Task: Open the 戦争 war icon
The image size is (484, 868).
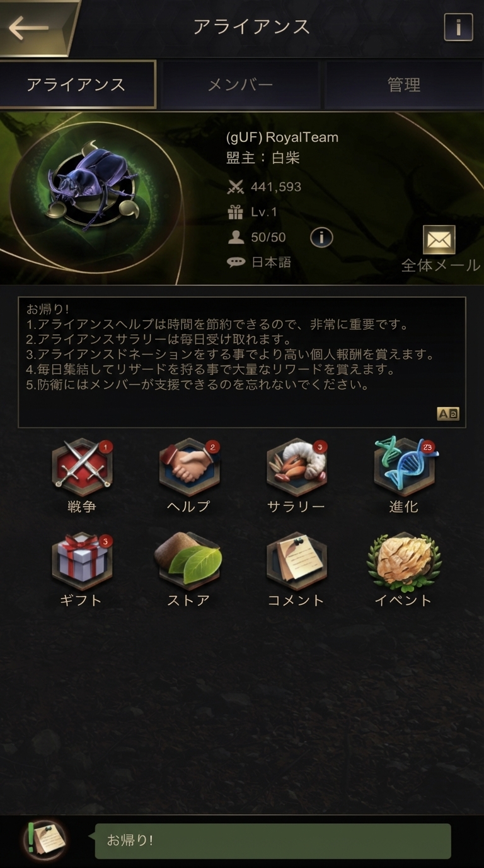Action: [83, 467]
